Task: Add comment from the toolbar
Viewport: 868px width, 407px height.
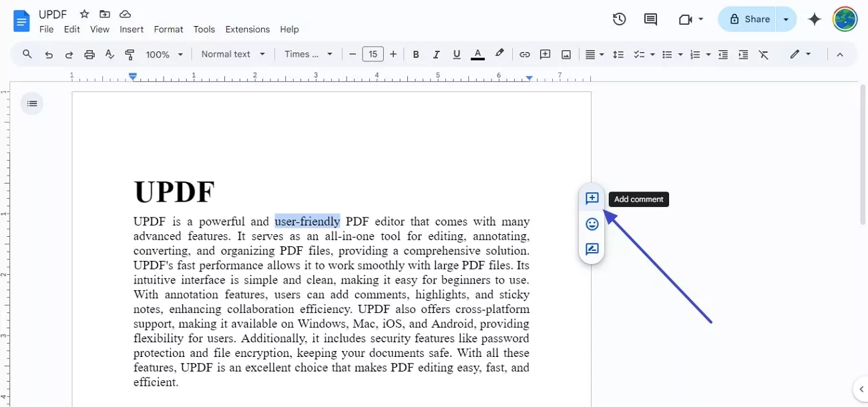Action: coord(545,55)
